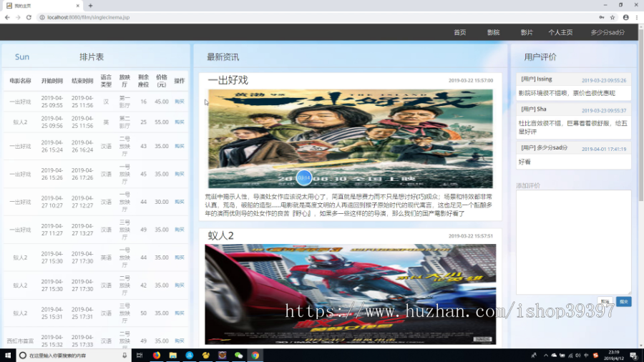644x362 pixels.
Task: Launch Firefox from the taskbar
Action: (157, 356)
